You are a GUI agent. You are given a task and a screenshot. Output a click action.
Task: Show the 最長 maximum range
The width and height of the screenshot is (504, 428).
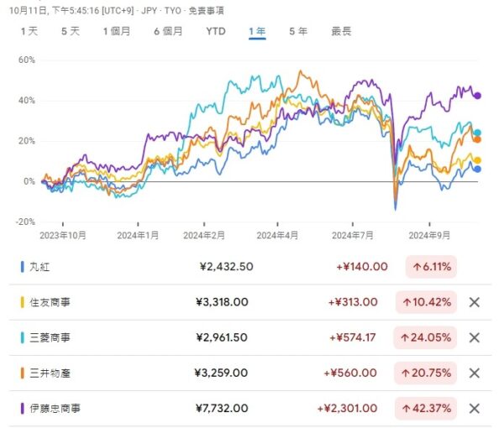point(341,31)
